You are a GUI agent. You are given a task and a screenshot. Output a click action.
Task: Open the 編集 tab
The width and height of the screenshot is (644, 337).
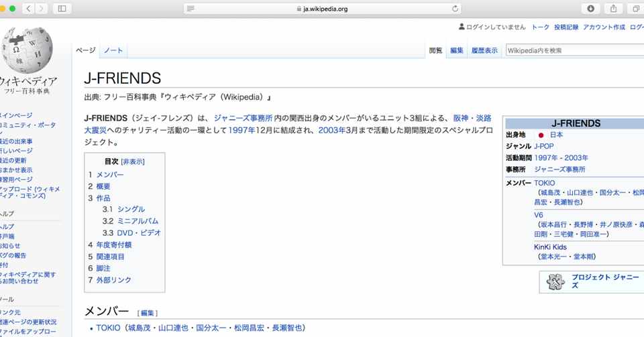(457, 50)
